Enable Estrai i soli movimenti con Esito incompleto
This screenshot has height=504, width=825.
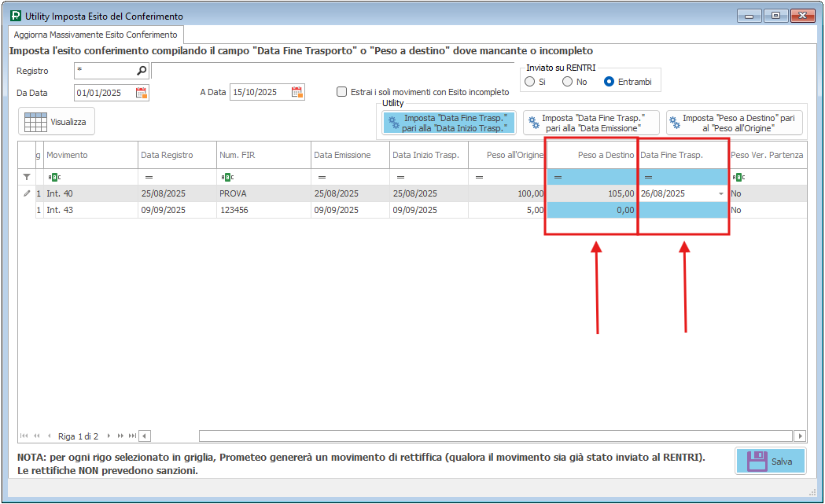pos(341,92)
